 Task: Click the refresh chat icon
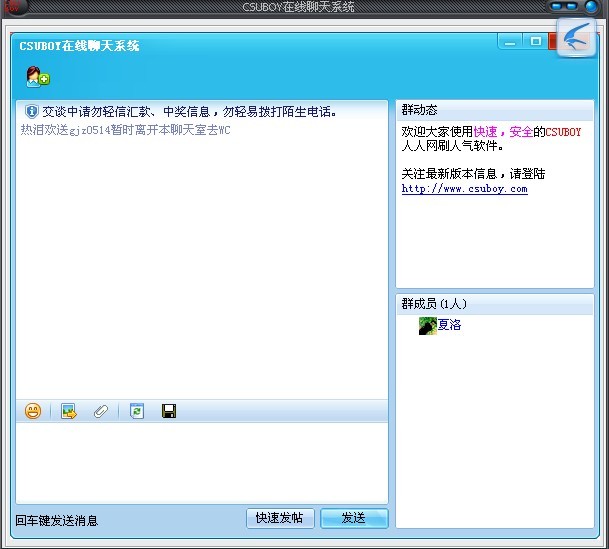tap(137, 411)
